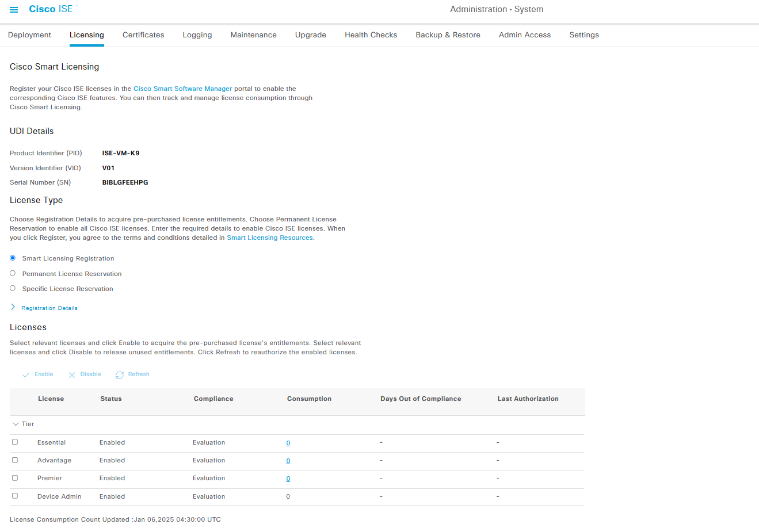Viewport: 759px width, 532px height.
Task: Select Permanent License Reservation radio button
Action: point(13,273)
